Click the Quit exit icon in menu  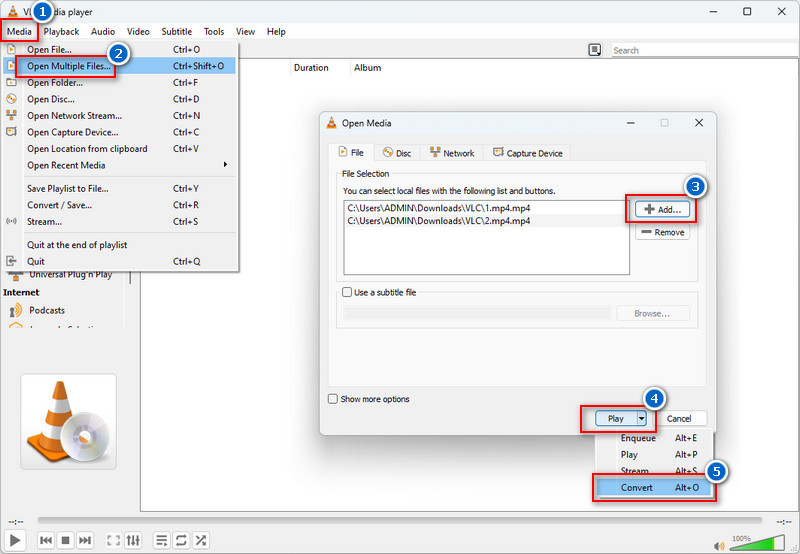(11, 261)
